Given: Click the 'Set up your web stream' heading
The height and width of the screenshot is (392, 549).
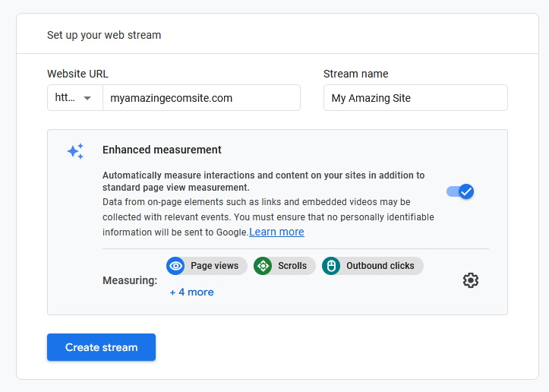Looking at the screenshot, I should tap(104, 35).
